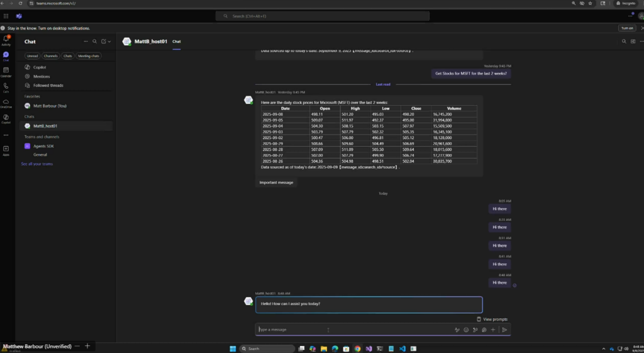The height and width of the screenshot is (353, 644).
Task: Collapse the Favorites section header
Action: point(32,96)
